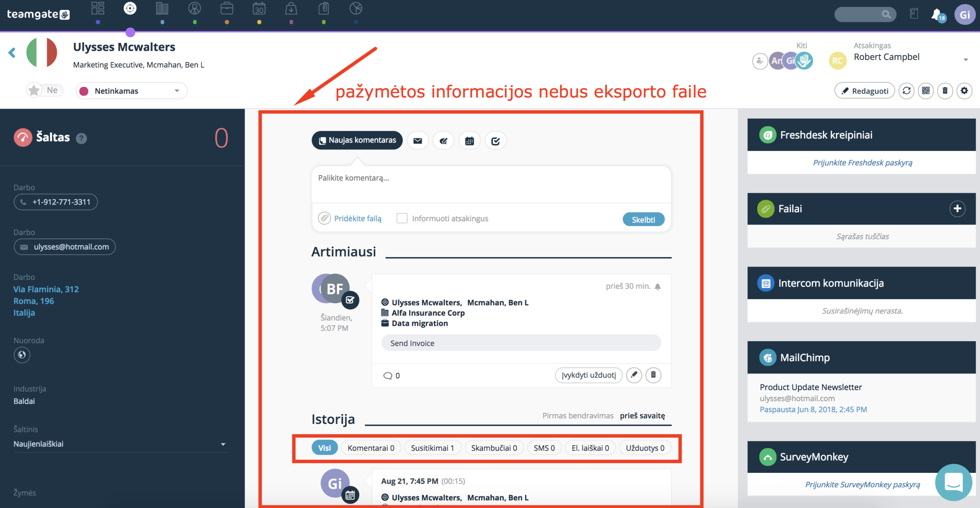Viewport: 980px width, 508px height.
Task: Select the El. laiškai 0 filter tab
Action: (590, 448)
